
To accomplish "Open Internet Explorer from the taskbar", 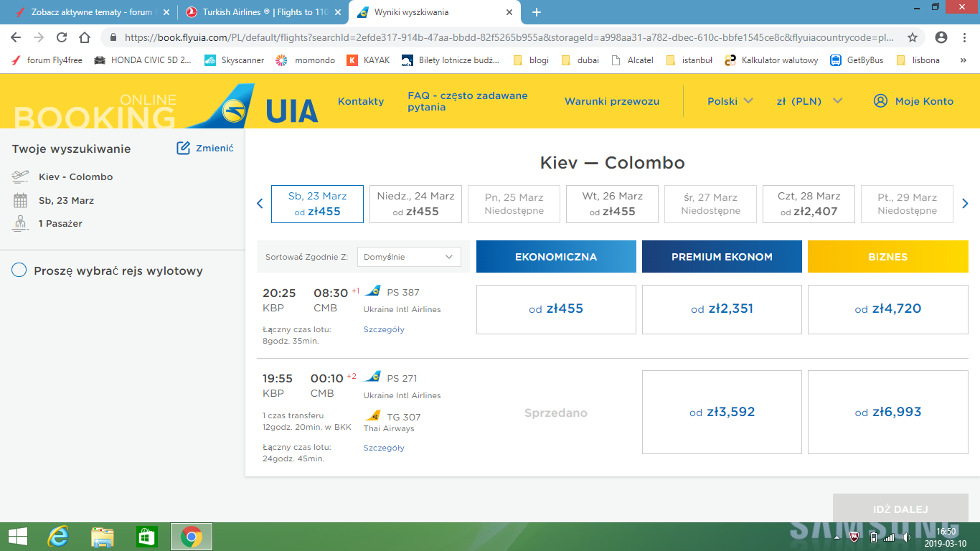I will [57, 537].
